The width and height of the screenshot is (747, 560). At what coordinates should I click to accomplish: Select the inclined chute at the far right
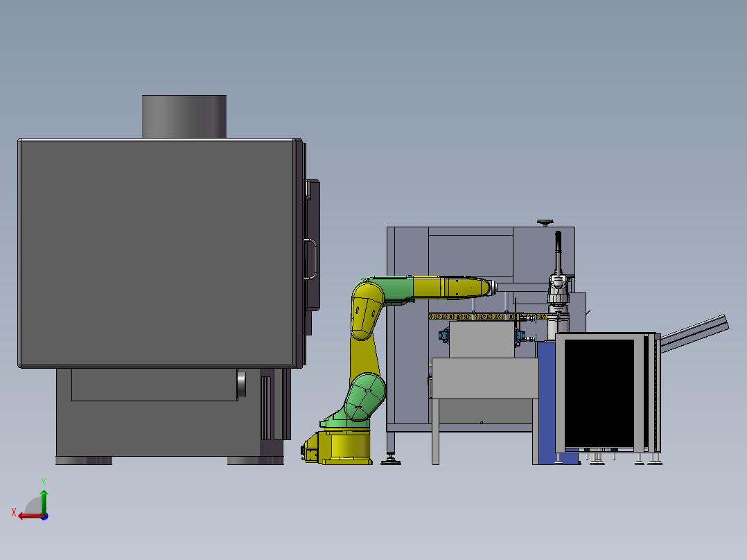[694, 333]
